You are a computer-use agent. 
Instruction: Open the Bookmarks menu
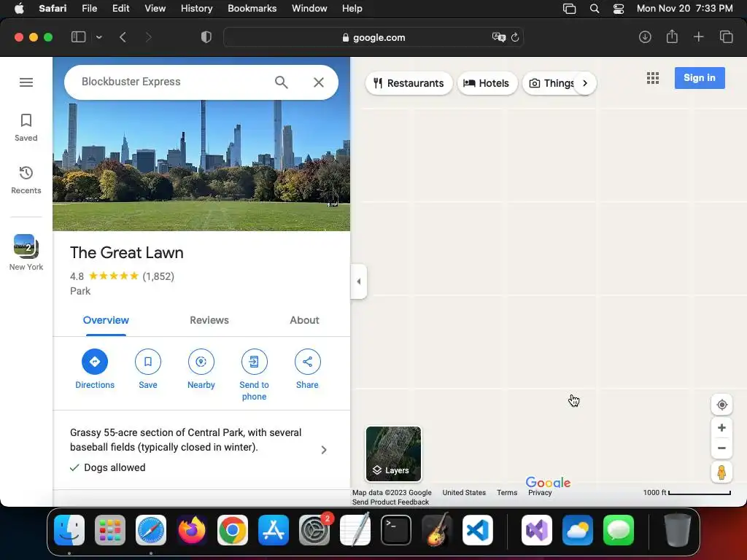point(252,9)
